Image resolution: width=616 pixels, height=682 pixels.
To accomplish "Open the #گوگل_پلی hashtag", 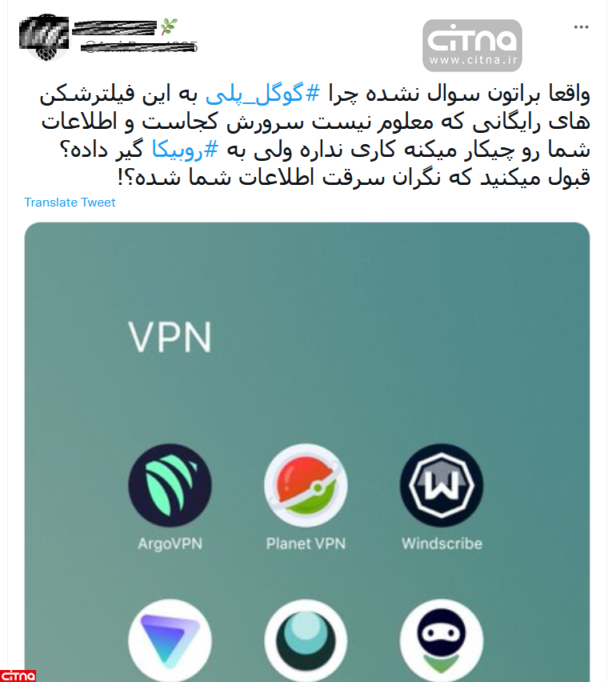I will 262,94.
